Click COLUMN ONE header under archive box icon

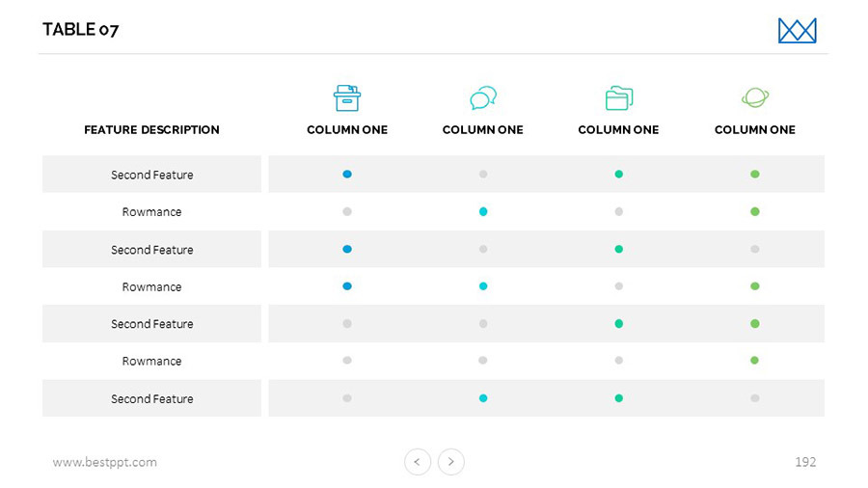pos(347,130)
